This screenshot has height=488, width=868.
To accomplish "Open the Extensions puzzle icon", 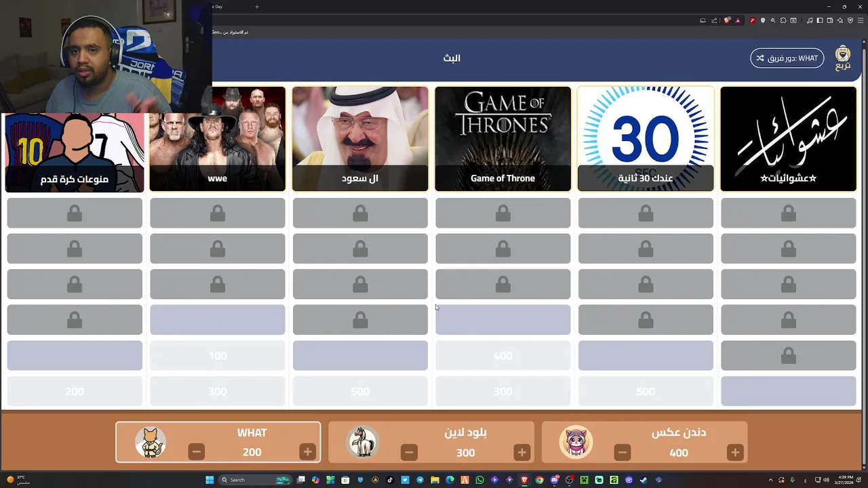I will coord(783,20).
